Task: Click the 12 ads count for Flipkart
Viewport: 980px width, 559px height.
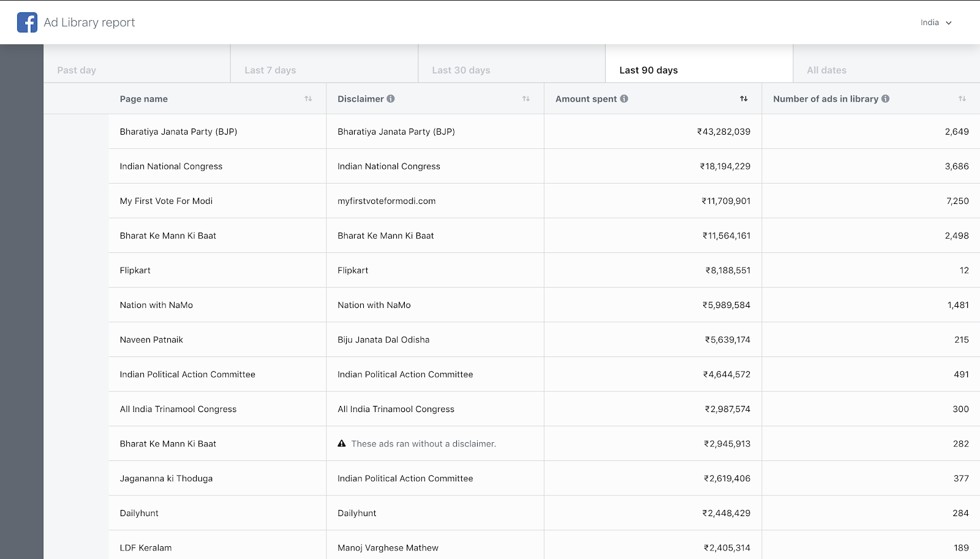Action: tap(964, 271)
